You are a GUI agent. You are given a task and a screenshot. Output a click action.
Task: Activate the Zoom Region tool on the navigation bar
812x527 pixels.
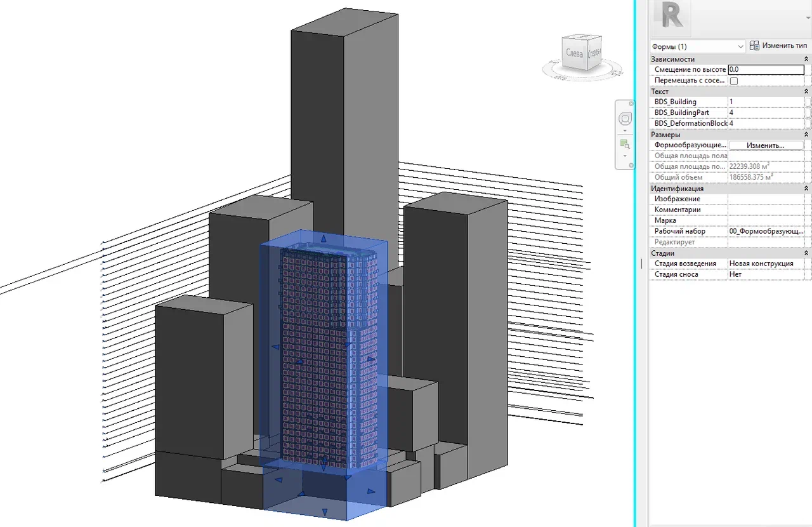click(626, 143)
